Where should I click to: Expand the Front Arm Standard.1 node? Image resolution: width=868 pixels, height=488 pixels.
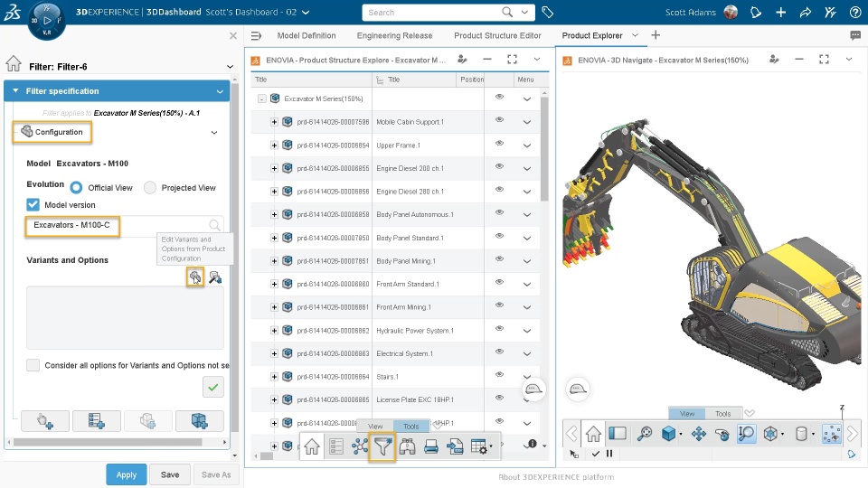coord(274,284)
